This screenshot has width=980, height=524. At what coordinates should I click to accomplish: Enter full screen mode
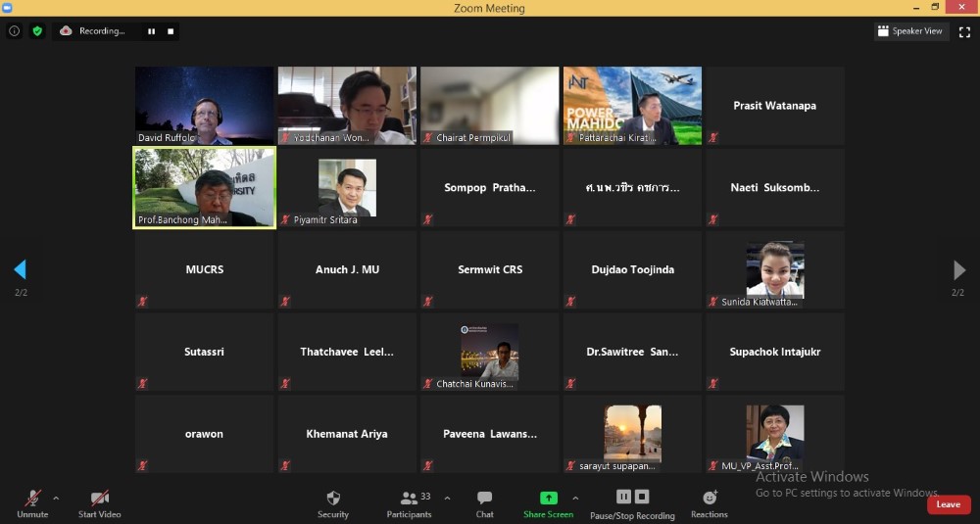coord(964,31)
